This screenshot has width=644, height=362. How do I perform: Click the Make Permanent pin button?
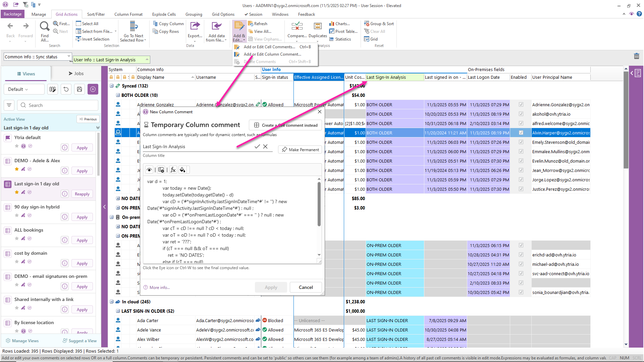coord(300,149)
